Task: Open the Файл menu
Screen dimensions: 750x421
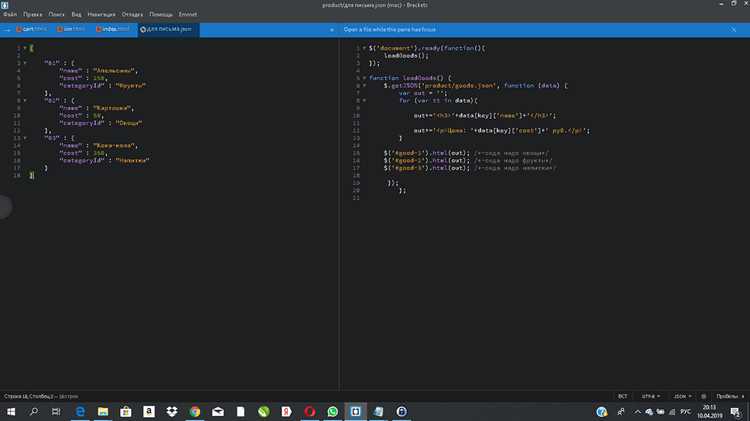Action: [10, 14]
